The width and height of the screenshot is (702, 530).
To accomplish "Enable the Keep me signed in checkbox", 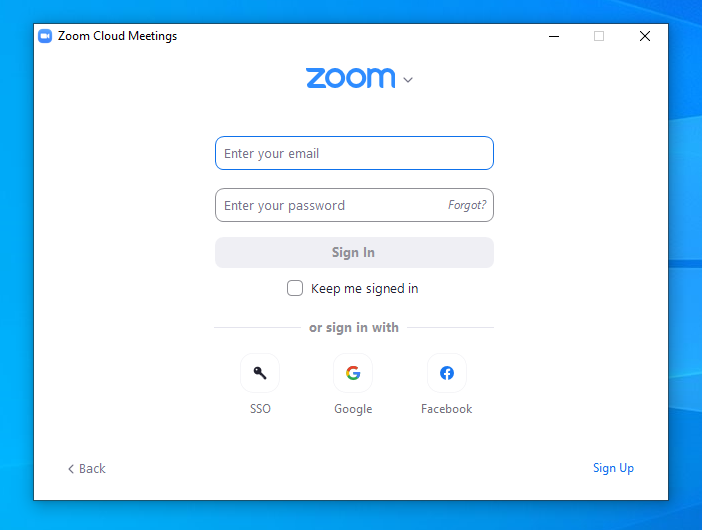I will tap(295, 288).
